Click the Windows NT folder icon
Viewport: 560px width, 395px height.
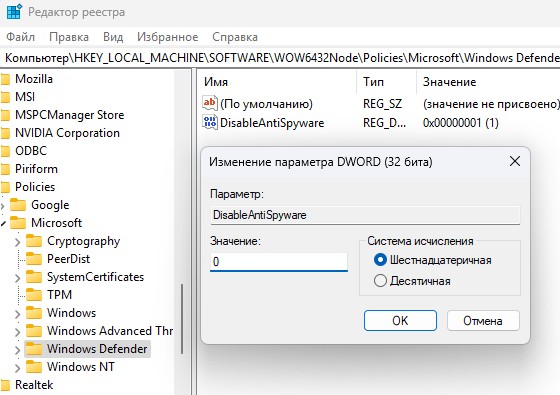34,367
